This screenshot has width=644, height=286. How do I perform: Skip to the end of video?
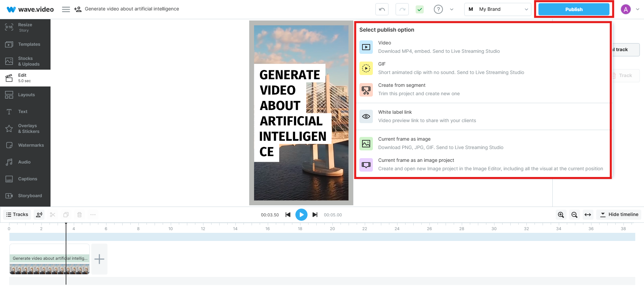(315, 215)
